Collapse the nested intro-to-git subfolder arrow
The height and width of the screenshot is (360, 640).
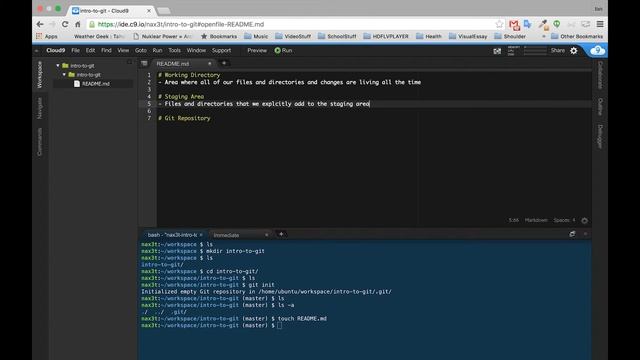[64, 75]
